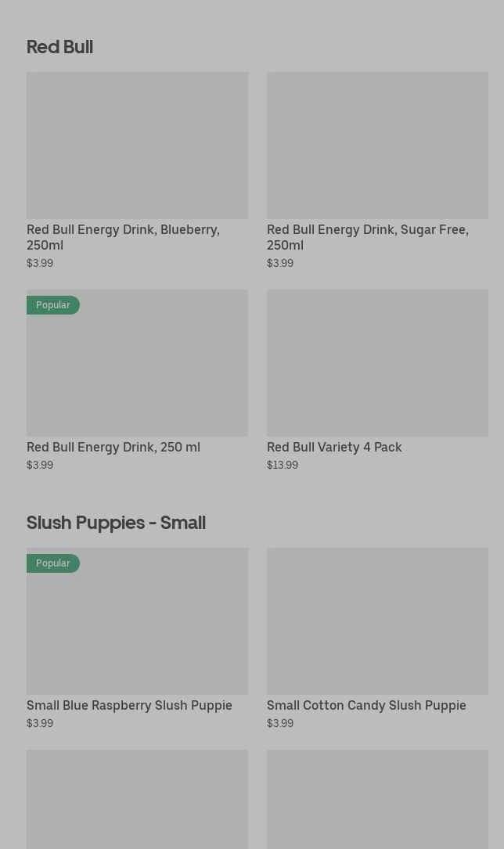Select the Small Blue Raspberry Slush Puppie title
The image size is (504, 849).
[129, 706]
